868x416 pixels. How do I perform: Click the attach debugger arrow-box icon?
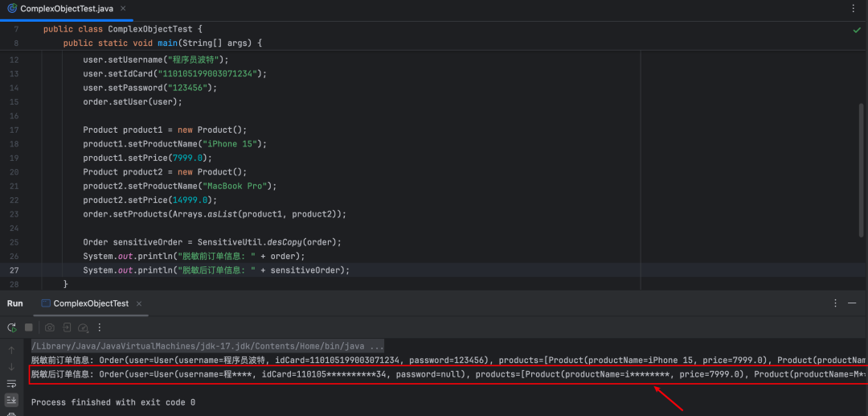coord(67,327)
